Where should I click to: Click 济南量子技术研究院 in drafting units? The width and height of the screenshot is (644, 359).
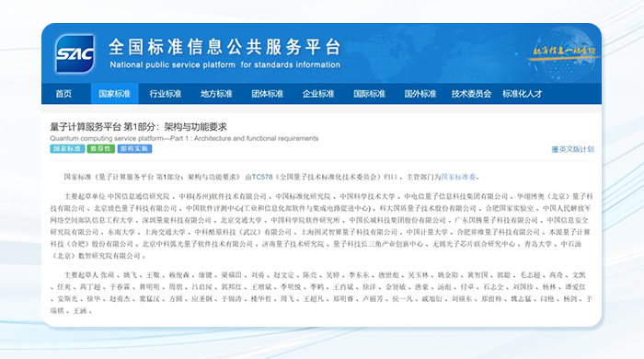click(x=293, y=244)
